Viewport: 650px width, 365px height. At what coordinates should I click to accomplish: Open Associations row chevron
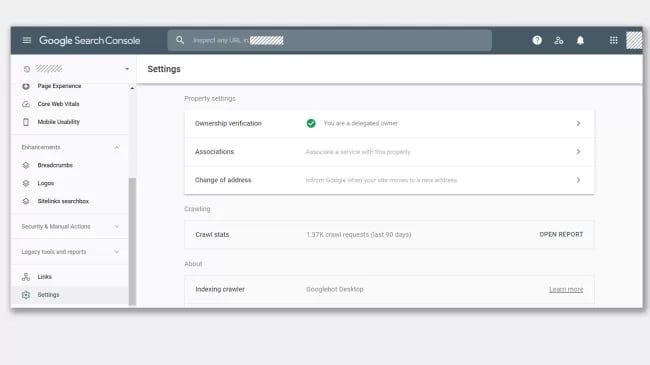pos(578,151)
